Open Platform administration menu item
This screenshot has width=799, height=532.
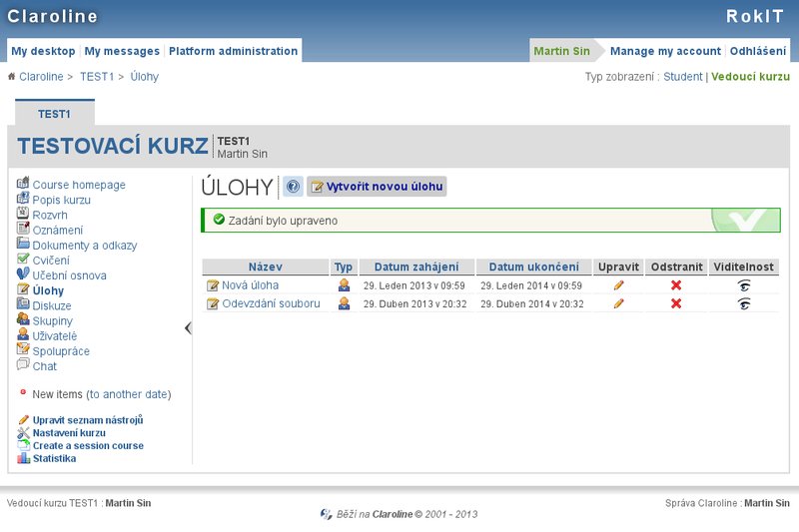coord(233,51)
